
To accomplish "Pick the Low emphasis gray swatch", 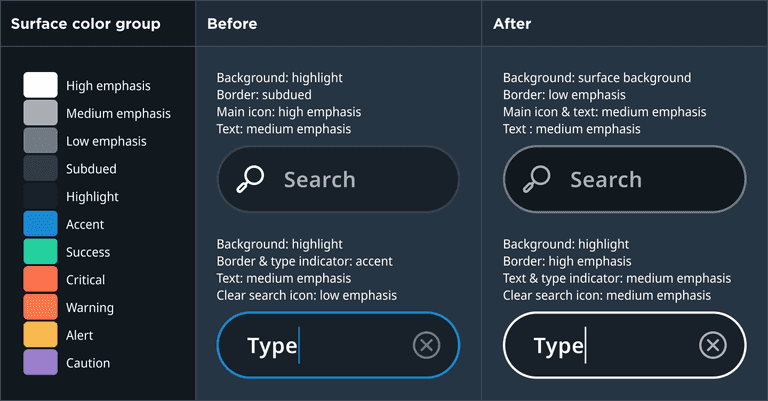I will 40,141.
